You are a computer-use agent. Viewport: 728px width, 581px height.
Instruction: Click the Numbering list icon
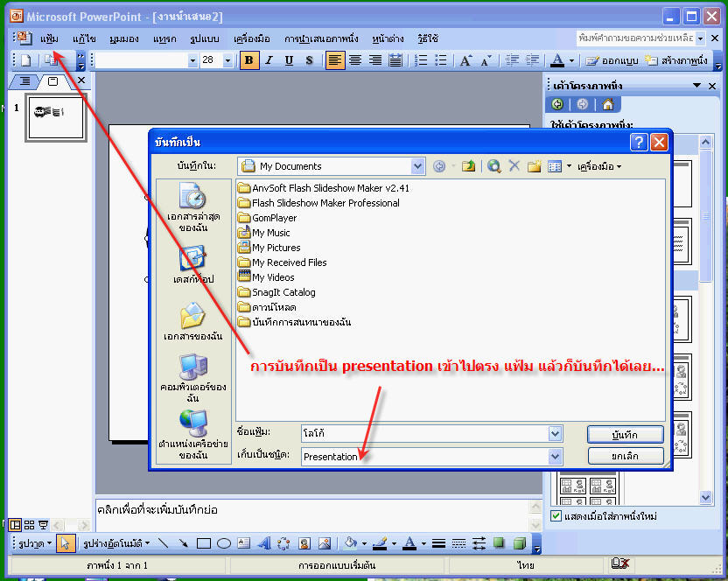[421, 60]
